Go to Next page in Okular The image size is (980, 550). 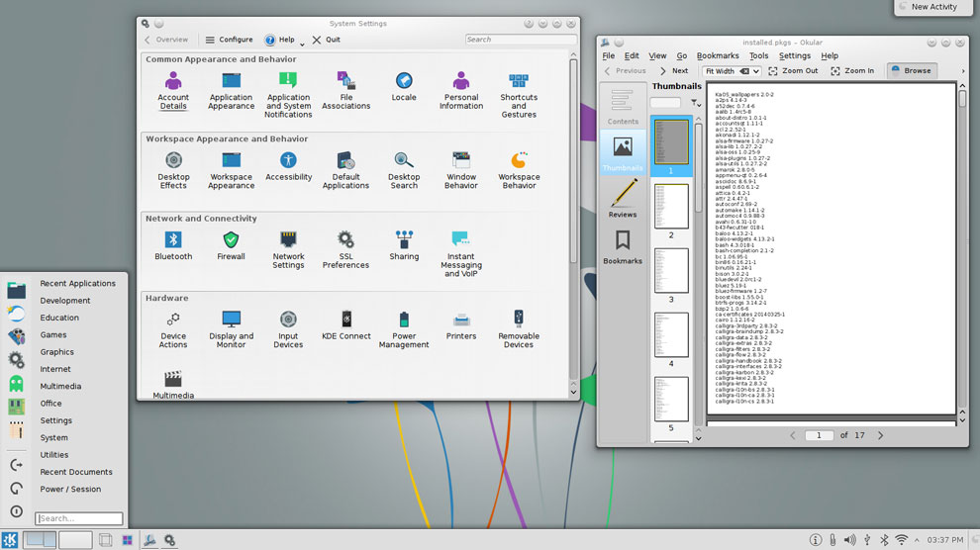pos(674,71)
